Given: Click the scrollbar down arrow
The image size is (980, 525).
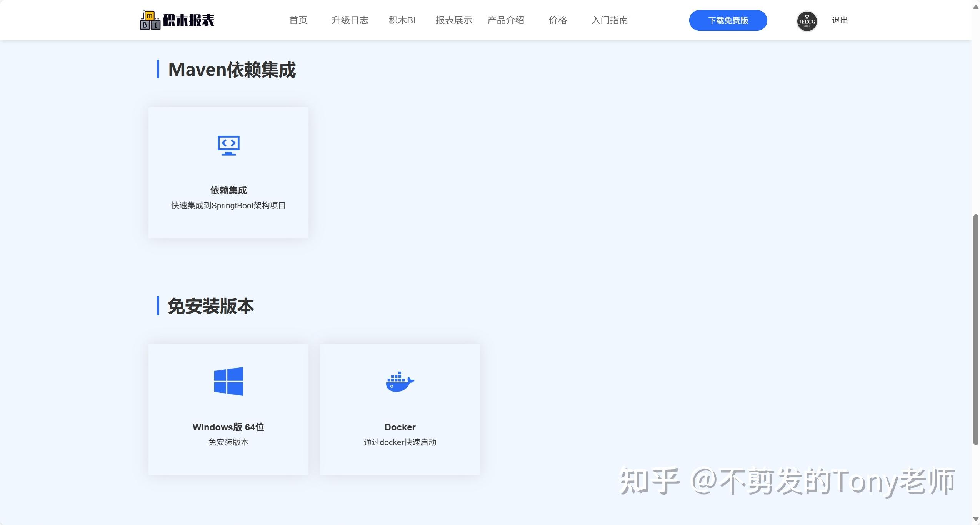Looking at the screenshot, I should click(975, 519).
